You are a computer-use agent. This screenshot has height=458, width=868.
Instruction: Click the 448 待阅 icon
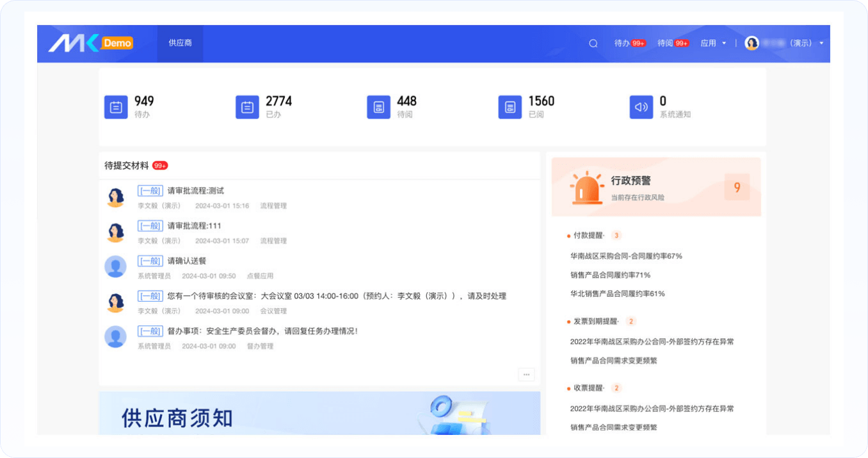378,107
